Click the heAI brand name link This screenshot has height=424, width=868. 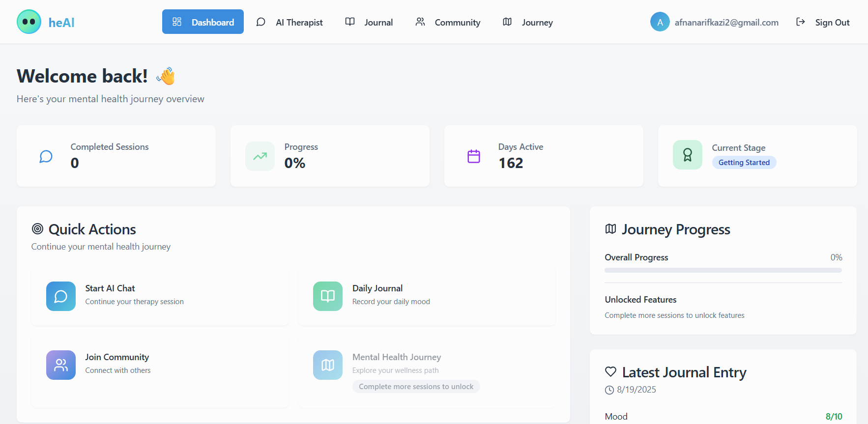point(61,23)
